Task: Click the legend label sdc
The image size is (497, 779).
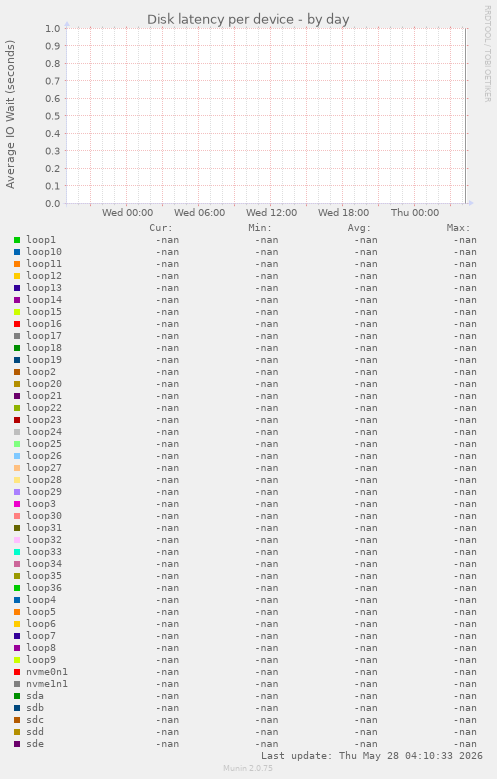Action: coord(35,719)
